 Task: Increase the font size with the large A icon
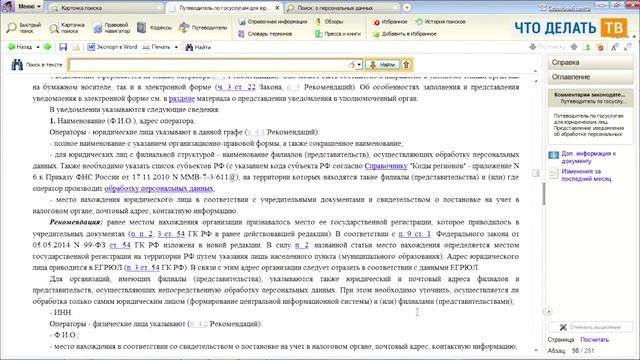614,47
